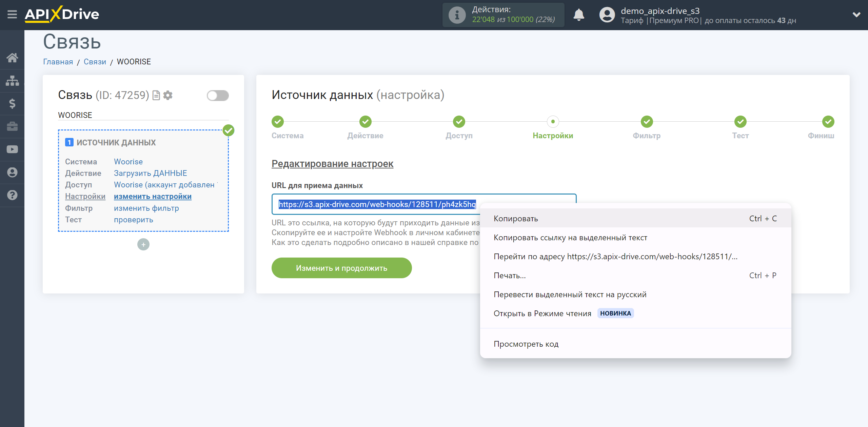This screenshot has height=427, width=868.
Task: Click the Загрузить ДАННЫЕ action link
Action: coord(150,173)
